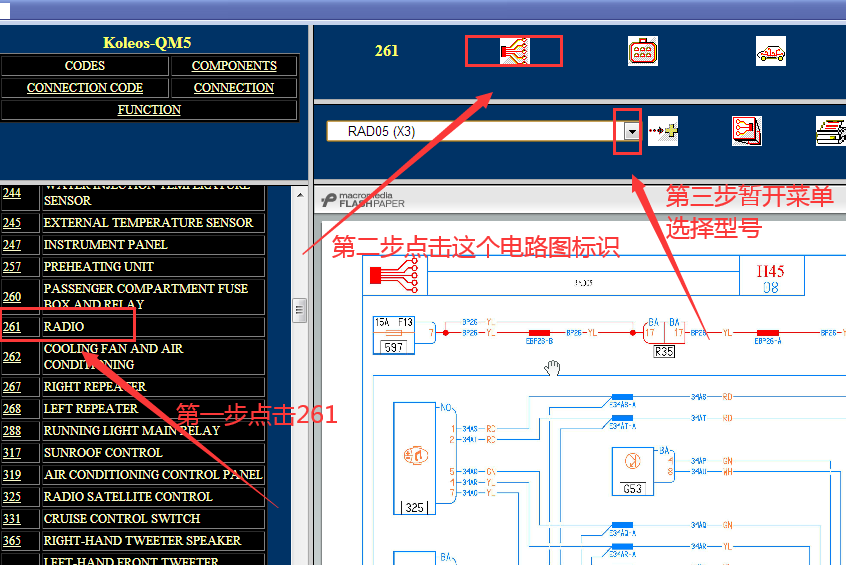Select COOLING FAN AND AIR CONDITIONING text
Image resolution: width=846 pixels, height=565 pixels.
pos(114,357)
